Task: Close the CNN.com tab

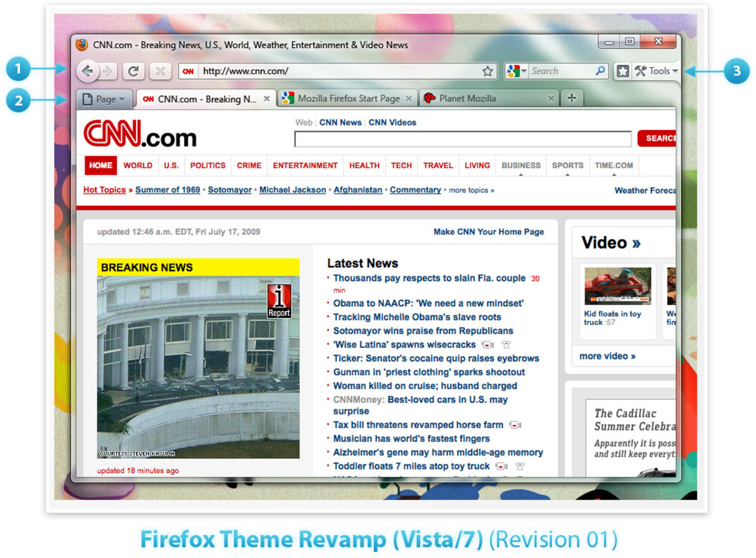Action: coord(266,99)
